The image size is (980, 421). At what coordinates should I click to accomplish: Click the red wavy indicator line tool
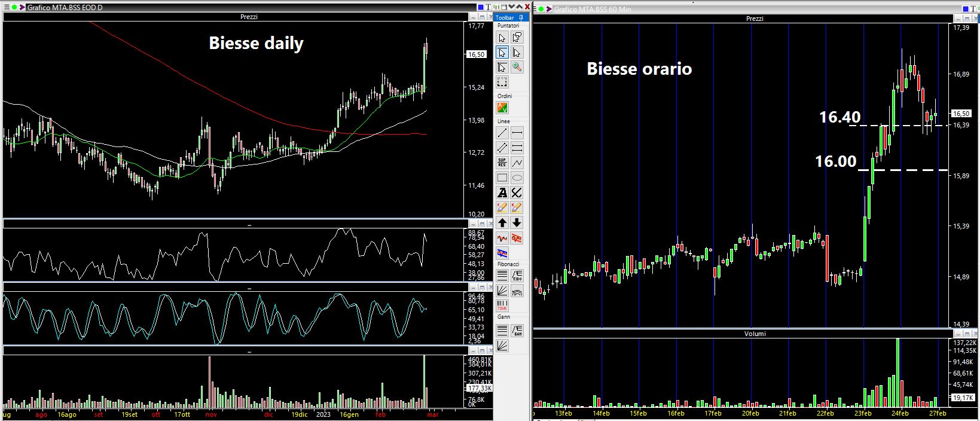click(x=502, y=238)
